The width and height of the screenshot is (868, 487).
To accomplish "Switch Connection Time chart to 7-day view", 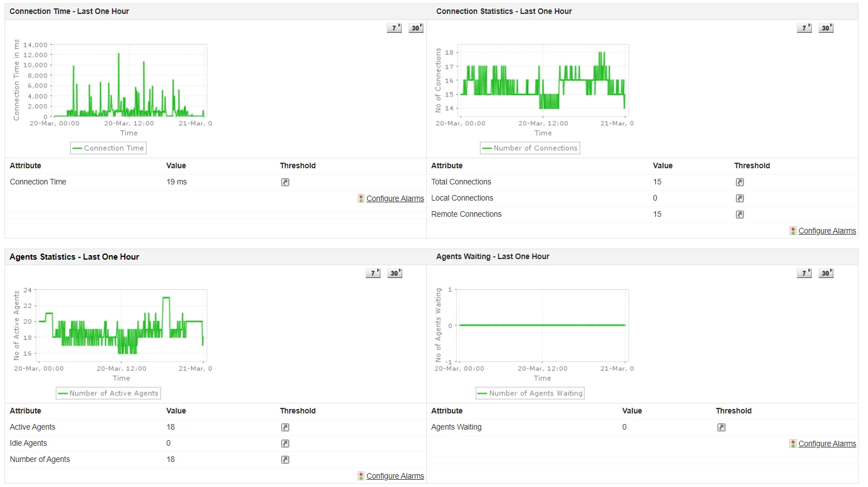I will (x=394, y=27).
